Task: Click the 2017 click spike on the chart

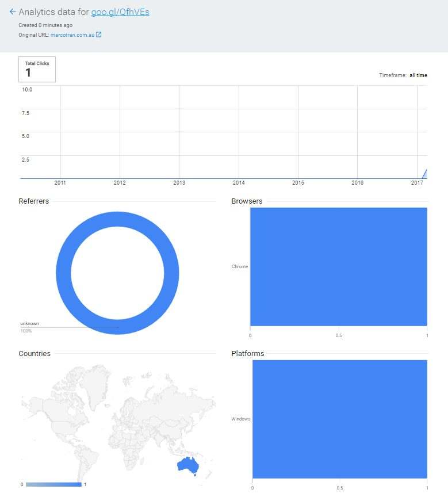Action: point(424,174)
